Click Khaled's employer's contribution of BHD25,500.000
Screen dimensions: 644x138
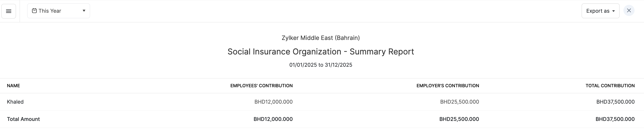coord(459,102)
